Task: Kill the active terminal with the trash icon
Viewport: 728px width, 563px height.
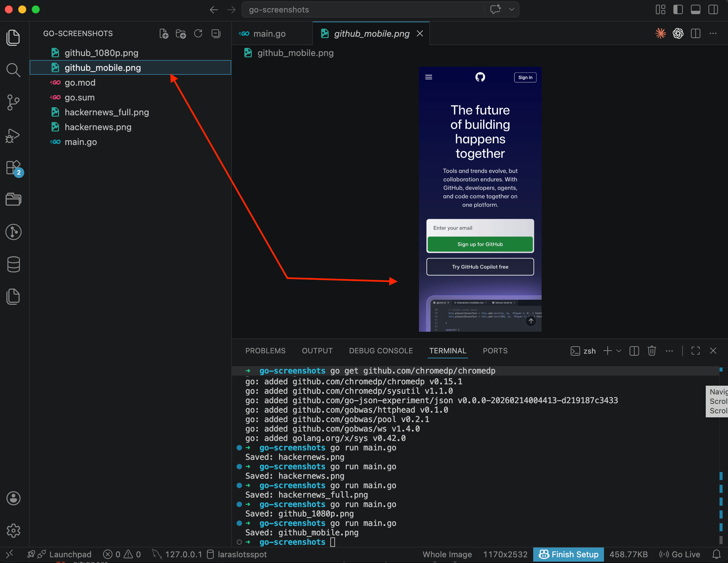Action: coord(651,351)
